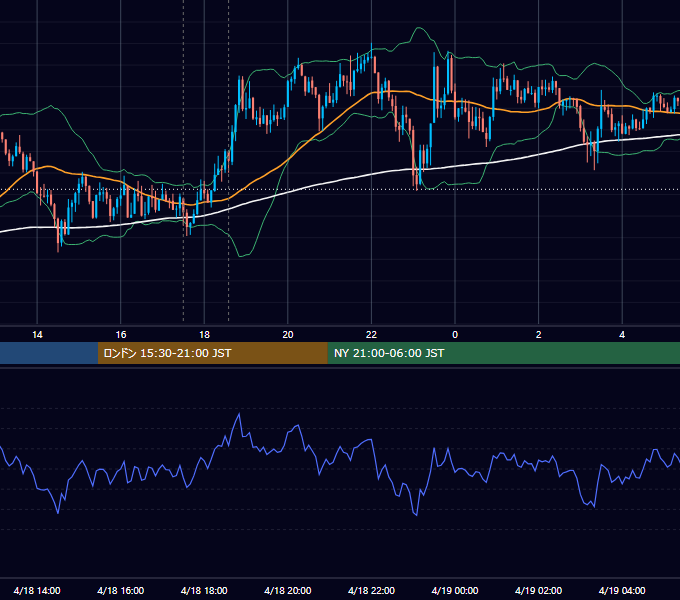Click the hour label 22 on time axis
The height and width of the screenshot is (600, 680).
click(371, 335)
